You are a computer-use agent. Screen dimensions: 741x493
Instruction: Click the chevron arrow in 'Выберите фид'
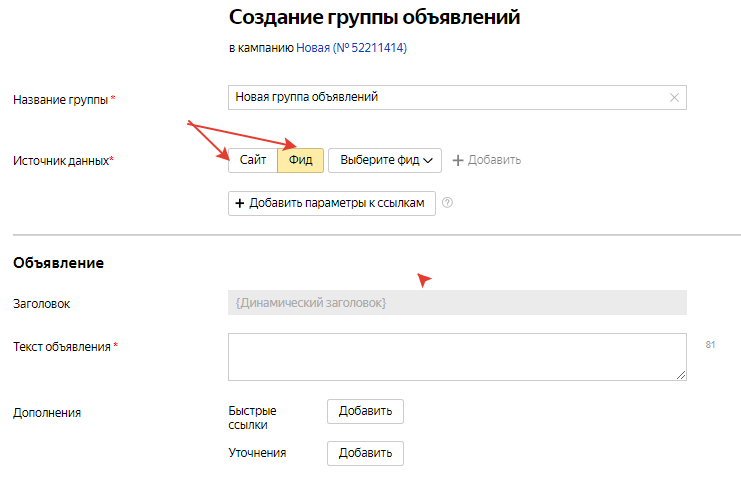coord(429,160)
